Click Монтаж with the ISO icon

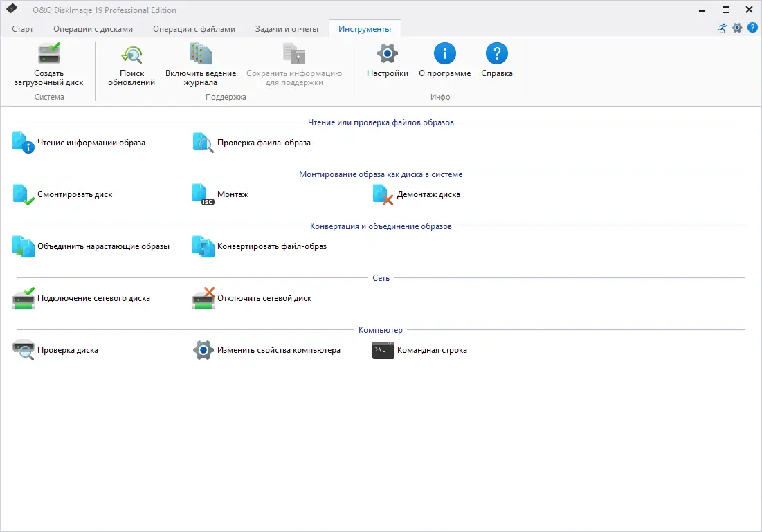coord(220,194)
